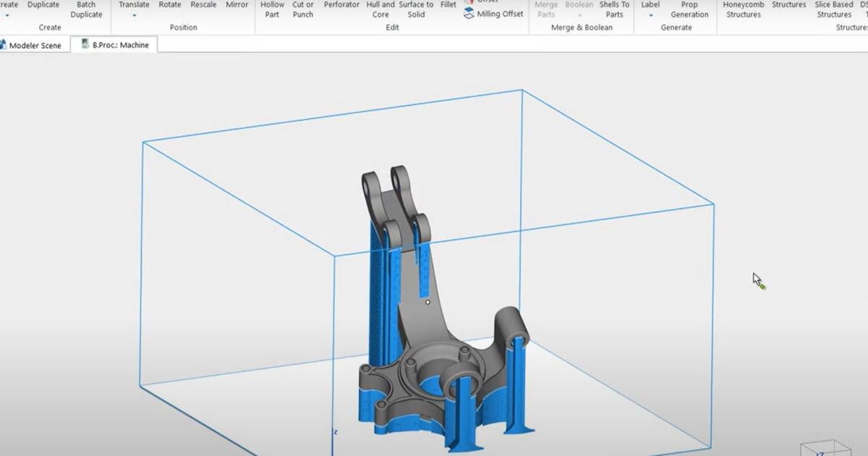This screenshot has width=868, height=456.
Task: Open the Slice Based Structures tool
Action: click(833, 9)
